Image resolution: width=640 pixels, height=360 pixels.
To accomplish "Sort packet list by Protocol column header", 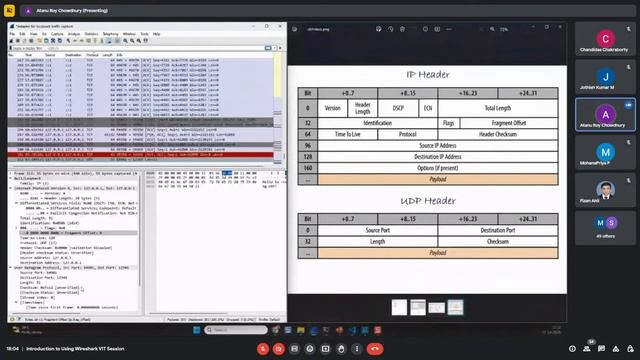I will click(92, 55).
